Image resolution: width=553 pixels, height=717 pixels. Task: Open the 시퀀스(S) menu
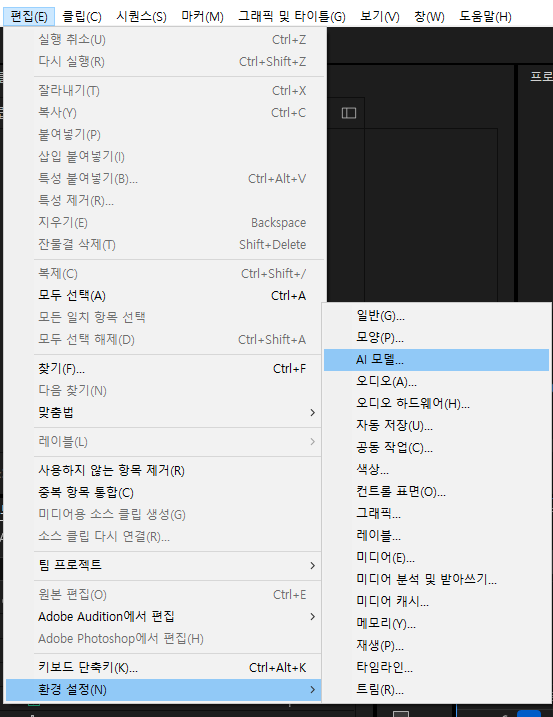click(141, 17)
